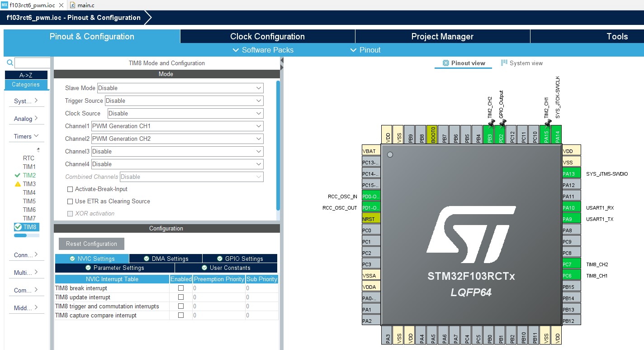This screenshot has width=644, height=350.
Task: Select green pin PA13 on chip
Action: click(571, 173)
